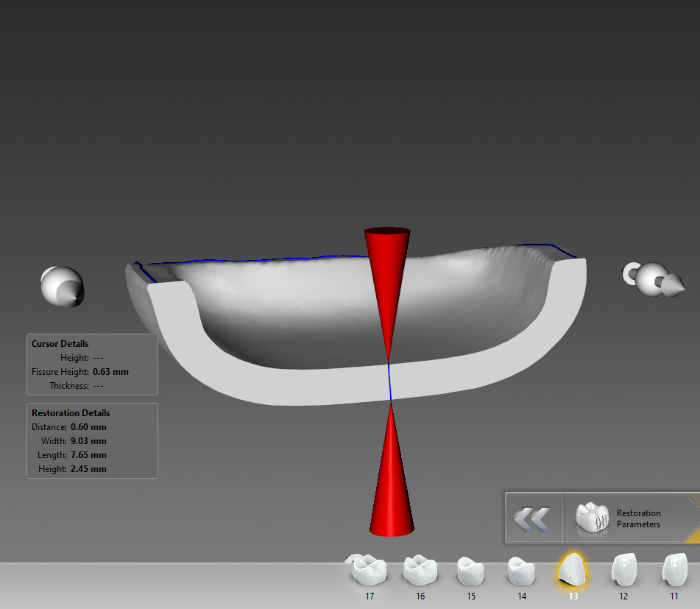Click the left view rotation sphere
Image resolution: width=700 pixels, height=609 pixels.
[63, 286]
